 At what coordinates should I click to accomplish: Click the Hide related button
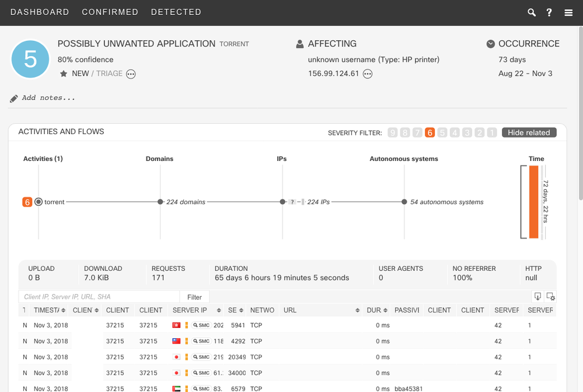[529, 132]
